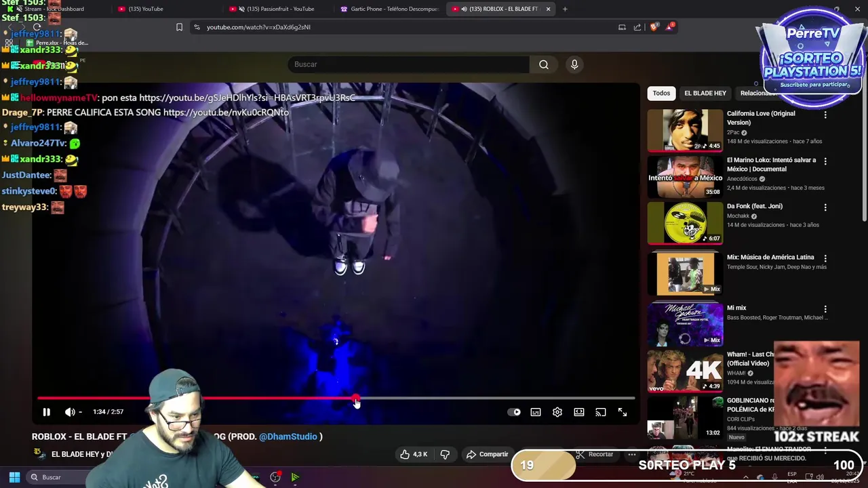Open a new browser tab

pos(565,9)
